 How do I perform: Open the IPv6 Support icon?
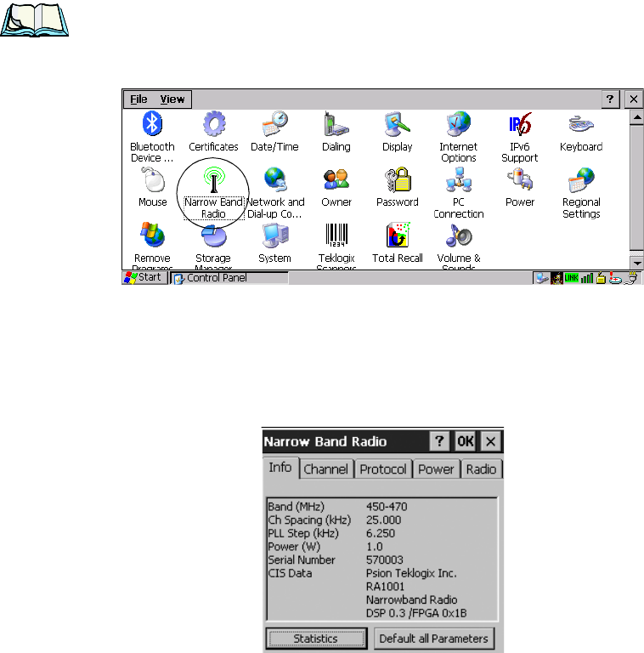click(x=520, y=123)
